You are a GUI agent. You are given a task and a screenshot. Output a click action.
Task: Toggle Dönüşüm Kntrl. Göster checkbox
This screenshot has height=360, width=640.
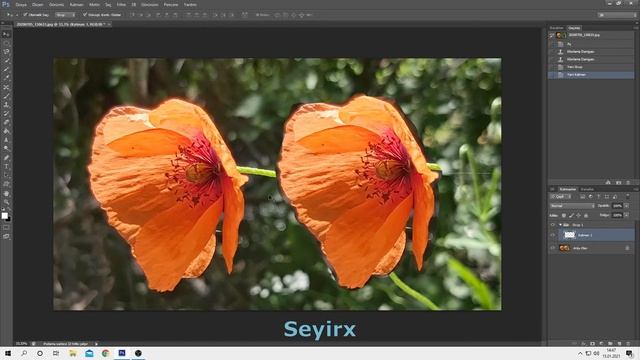(x=85, y=15)
